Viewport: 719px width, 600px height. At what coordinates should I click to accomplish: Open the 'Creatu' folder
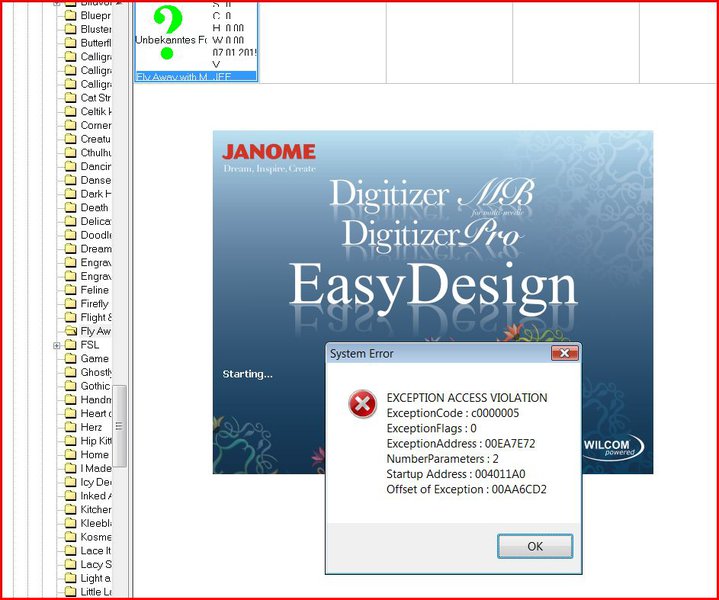click(x=95, y=139)
